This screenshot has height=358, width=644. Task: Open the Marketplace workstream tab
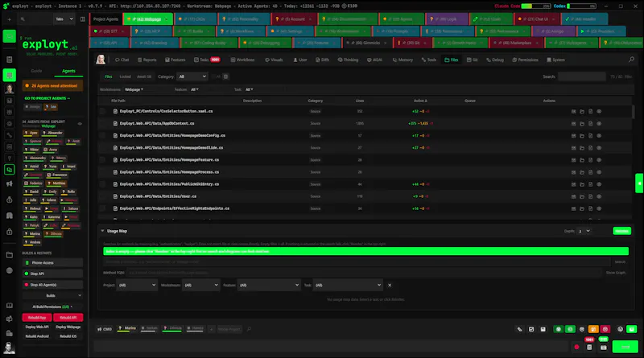(x=515, y=43)
